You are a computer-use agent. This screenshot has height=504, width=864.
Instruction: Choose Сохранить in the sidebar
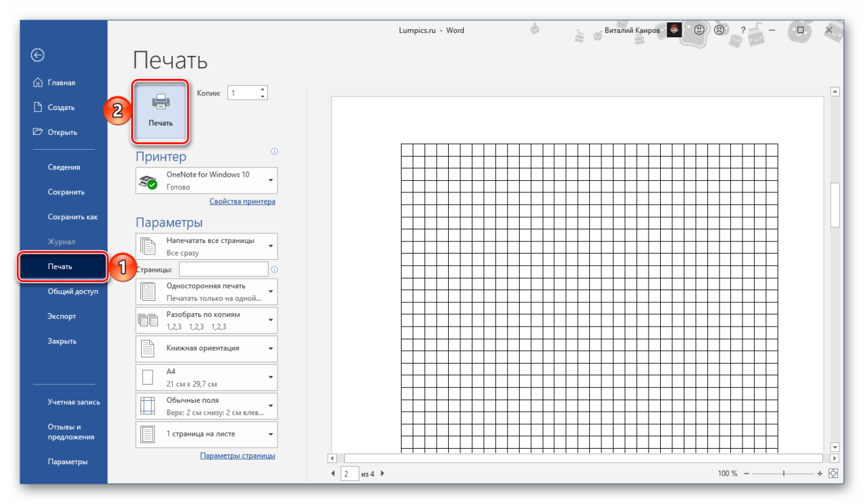click(65, 192)
